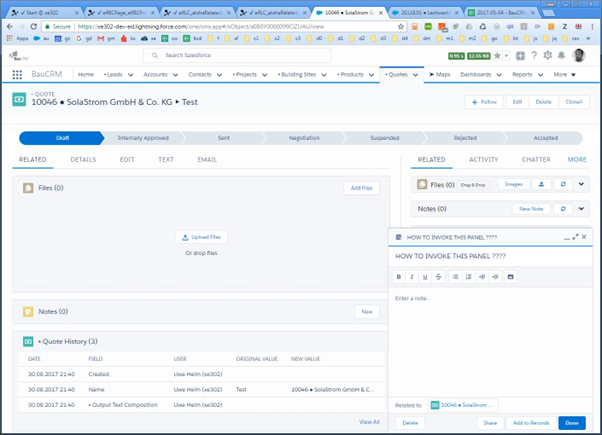Open the App Launcher grid icon

(x=17, y=74)
